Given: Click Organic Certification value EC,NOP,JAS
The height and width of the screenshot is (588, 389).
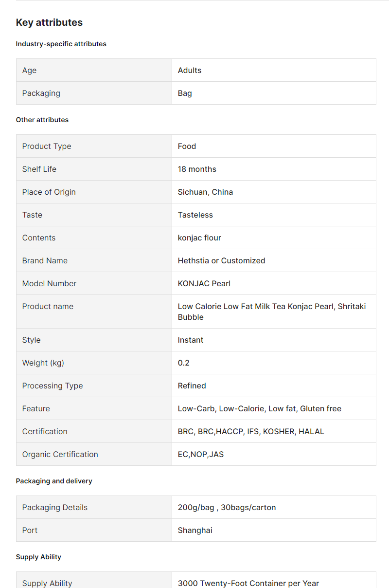Looking at the screenshot, I should [x=201, y=454].
